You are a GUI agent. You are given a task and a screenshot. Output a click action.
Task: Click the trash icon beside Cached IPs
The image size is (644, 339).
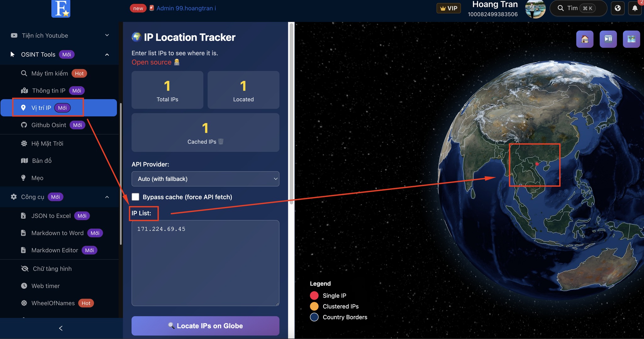click(221, 142)
